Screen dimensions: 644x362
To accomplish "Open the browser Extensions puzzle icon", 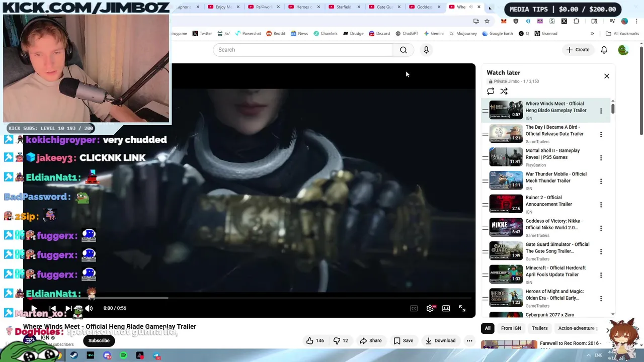I will pyautogui.click(x=576, y=21).
